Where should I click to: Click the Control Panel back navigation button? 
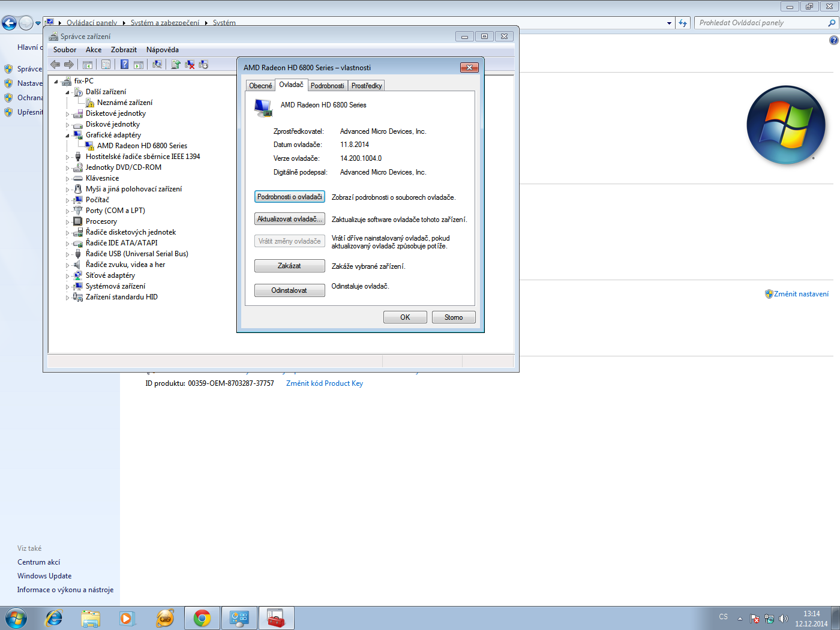[9, 23]
